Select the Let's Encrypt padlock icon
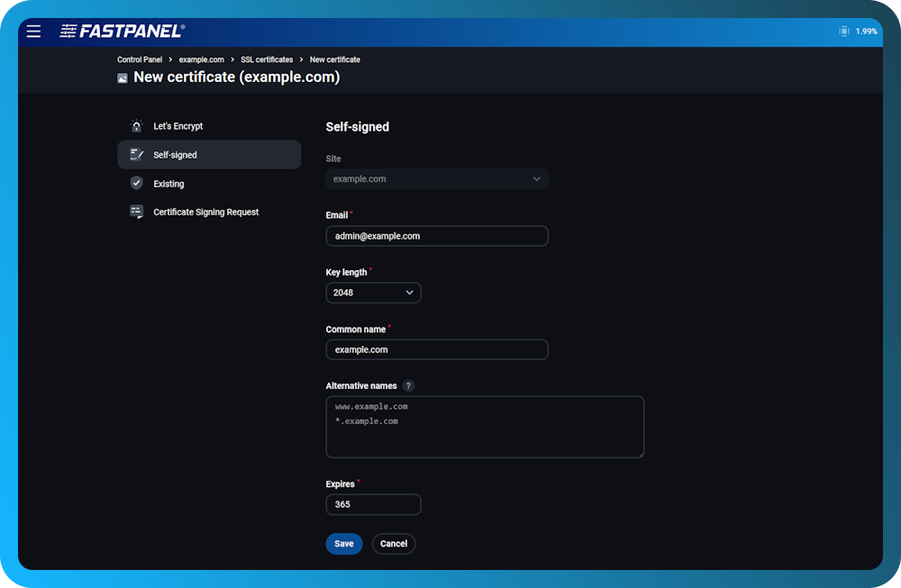The width and height of the screenshot is (901, 588). [136, 126]
